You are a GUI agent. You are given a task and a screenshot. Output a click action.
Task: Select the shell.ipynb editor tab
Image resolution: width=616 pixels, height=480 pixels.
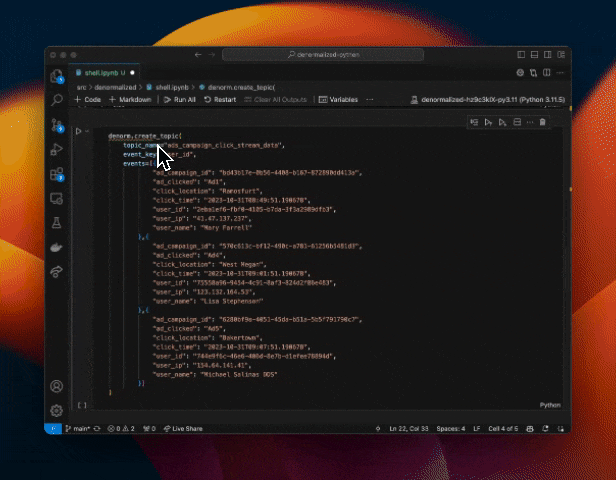point(105,73)
